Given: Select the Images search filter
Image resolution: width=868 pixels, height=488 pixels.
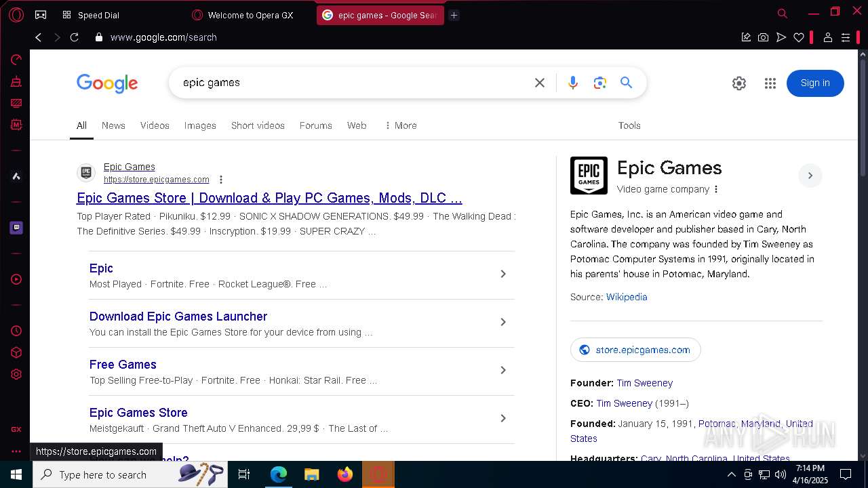Looking at the screenshot, I should [x=200, y=125].
